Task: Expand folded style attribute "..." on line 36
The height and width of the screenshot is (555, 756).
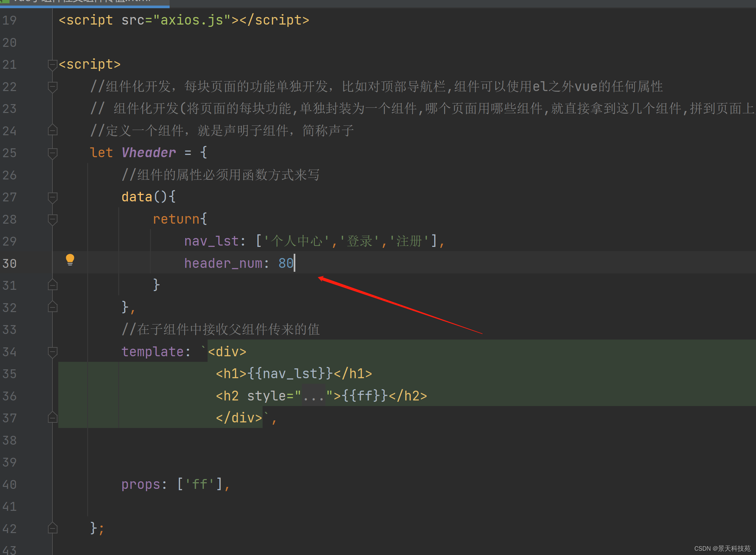Action: (x=313, y=396)
